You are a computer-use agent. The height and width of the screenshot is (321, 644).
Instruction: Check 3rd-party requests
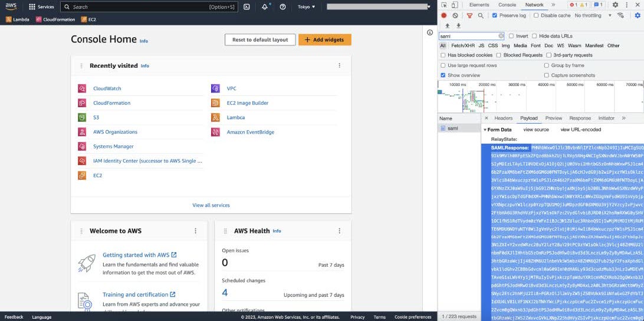tap(548, 55)
